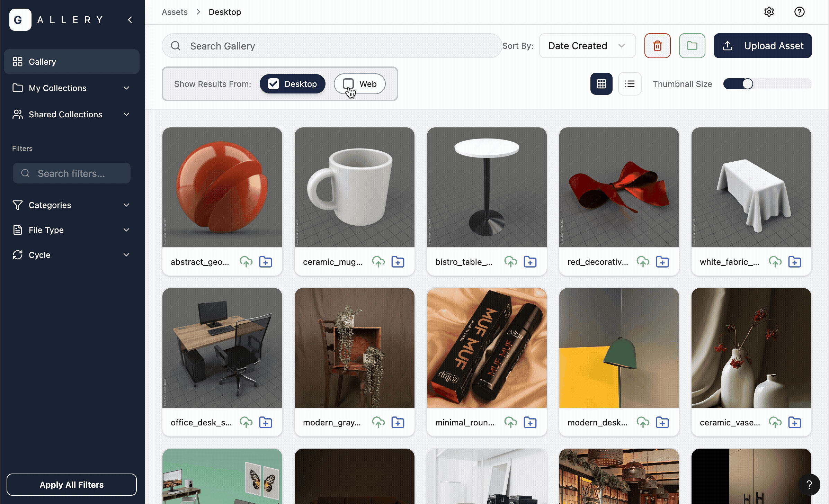
Task: Open grid view layout
Action: pyautogui.click(x=601, y=84)
